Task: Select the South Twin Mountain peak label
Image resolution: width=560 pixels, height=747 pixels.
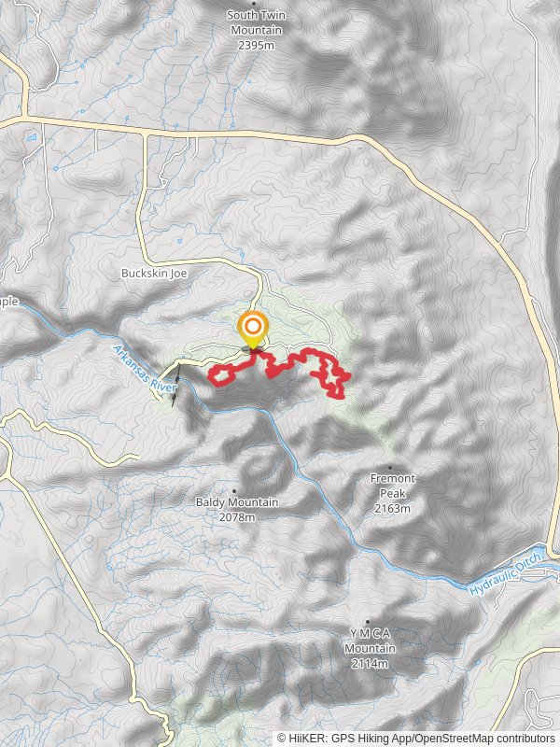Action: click(256, 30)
